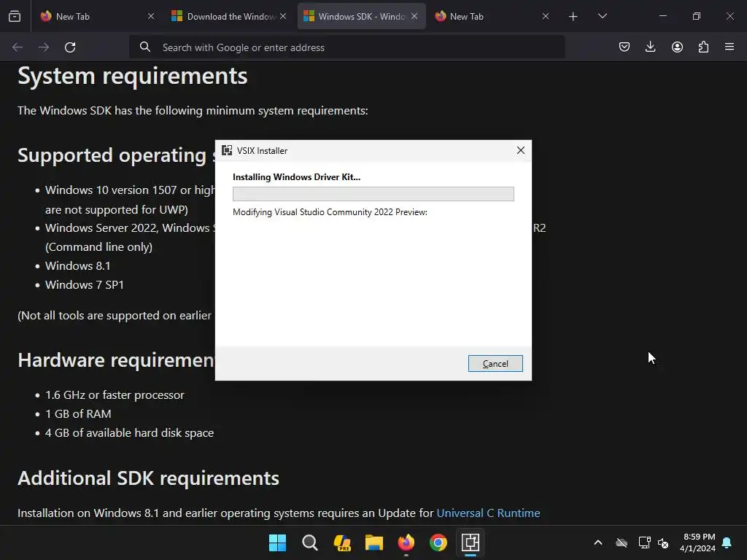Open the Universal C Runtime link

[488, 513]
